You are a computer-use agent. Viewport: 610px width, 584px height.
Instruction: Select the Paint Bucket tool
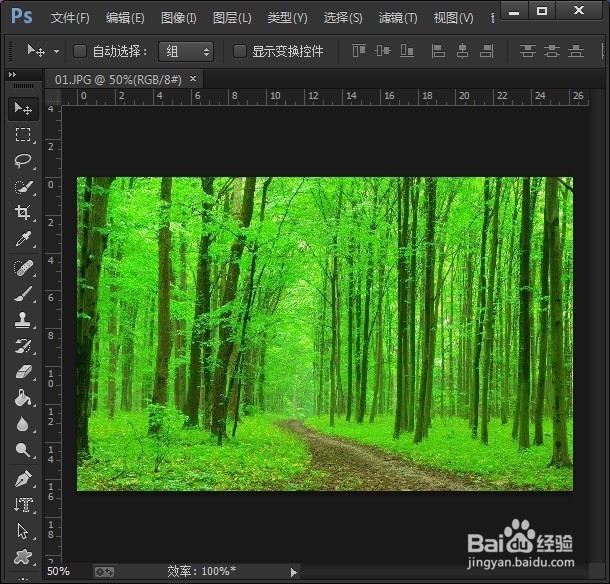(x=23, y=398)
